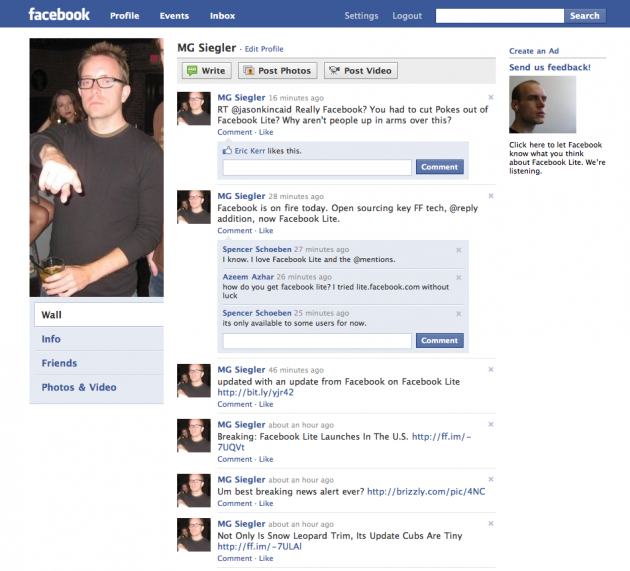
Task: Remove the Snow Leopard post
Action: point(491,524)
